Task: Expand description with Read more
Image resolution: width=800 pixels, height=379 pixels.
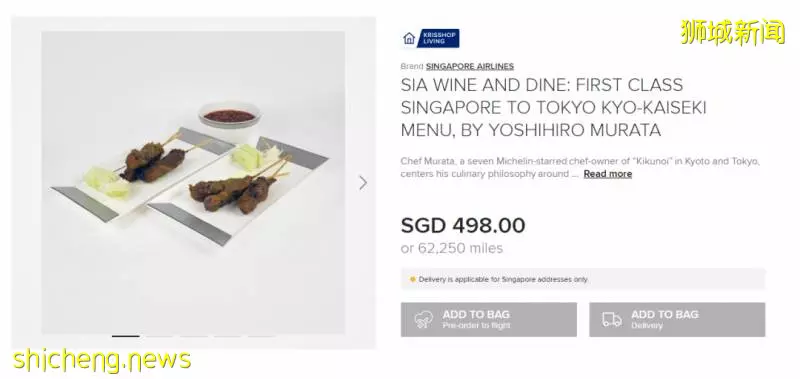Action: pyautogui.click(x=608, y=174)
